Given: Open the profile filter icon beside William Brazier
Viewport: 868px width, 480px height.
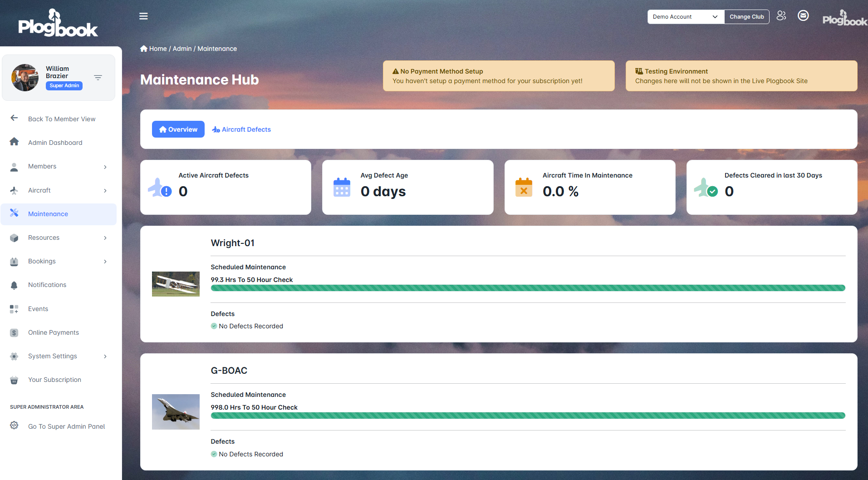Looking at the screenshot, I should pos(98,78).
